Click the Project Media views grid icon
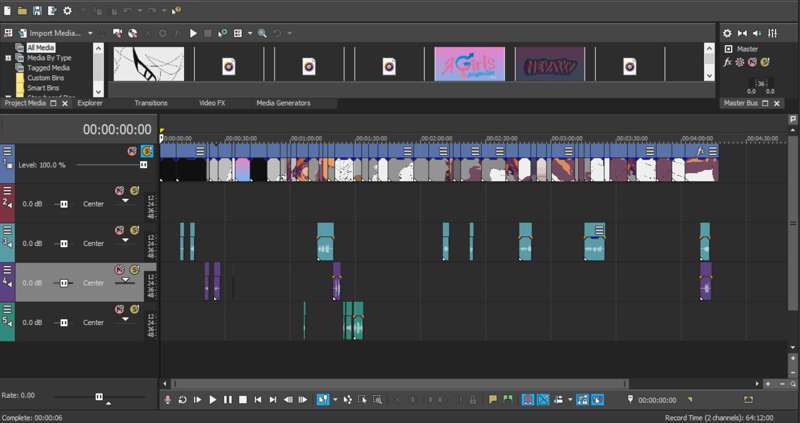The width and height of the screenshot is (800, 423). point(8,33)
